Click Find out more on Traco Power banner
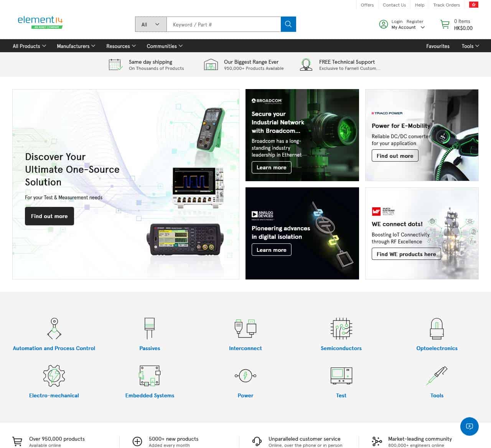Viewport: 491px width, 448px height. (395, 156)
